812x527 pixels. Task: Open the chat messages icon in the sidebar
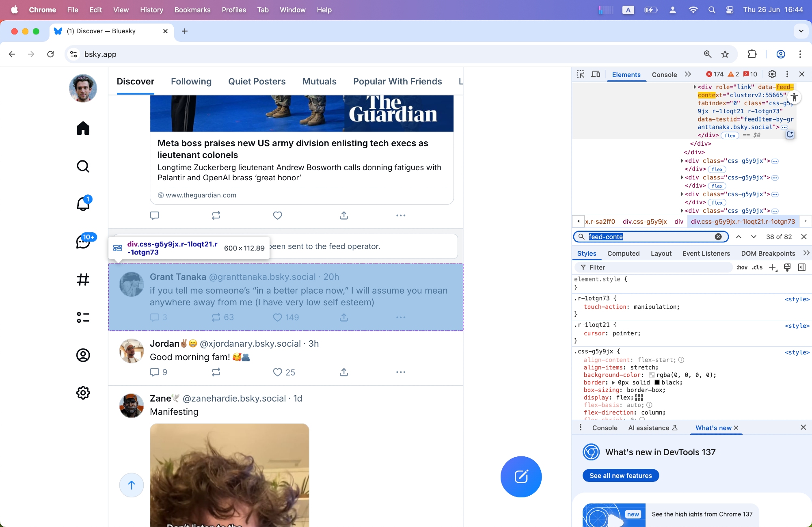[x=83, y=242]
